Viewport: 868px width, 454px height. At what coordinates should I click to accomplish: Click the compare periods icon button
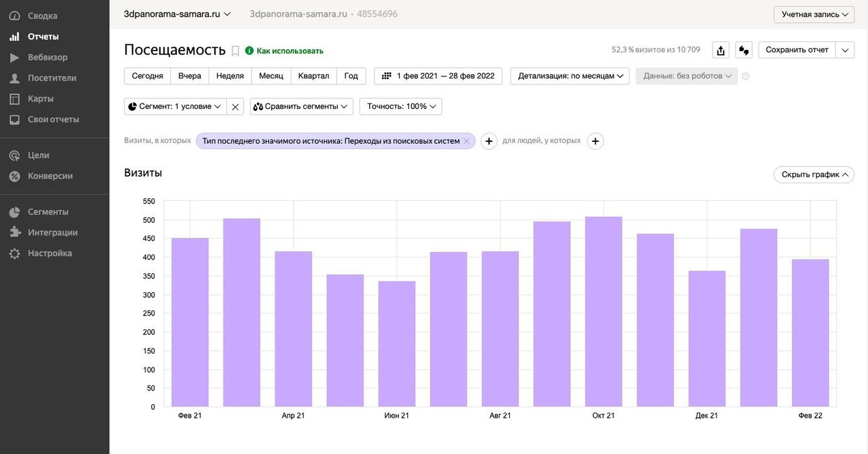[x=744, y=50]
